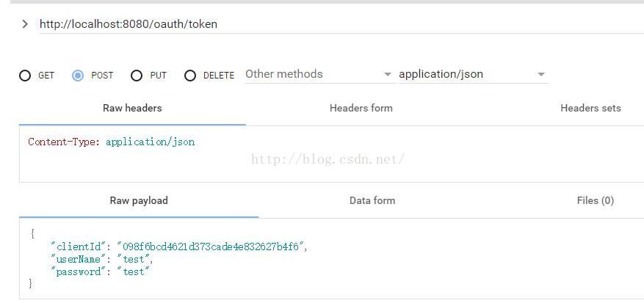Expand the URL details chevron
The height and width of the screenshot is (303, 644).
(x=25, y=23)
